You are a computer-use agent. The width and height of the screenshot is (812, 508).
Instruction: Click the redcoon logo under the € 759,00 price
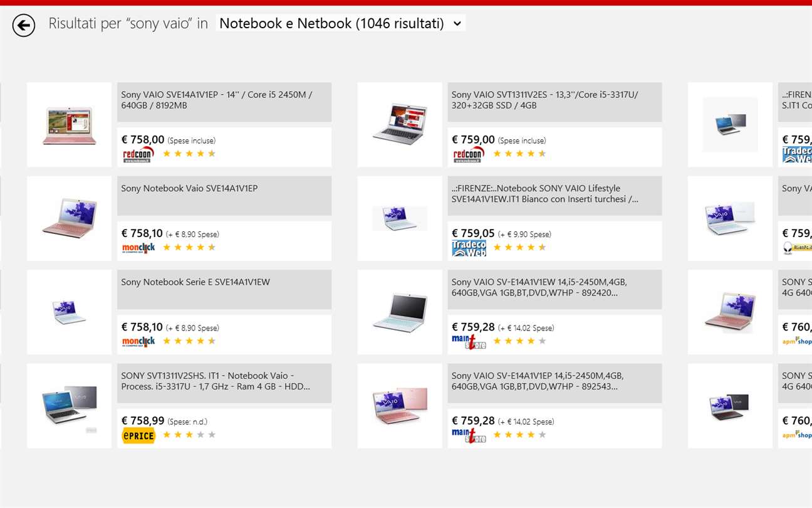coord(469,155)
